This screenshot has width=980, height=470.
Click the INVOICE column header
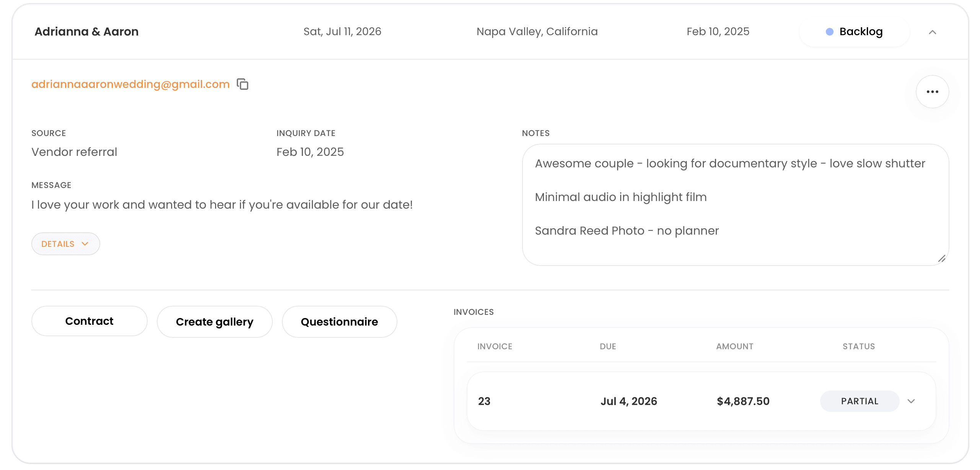495,346
